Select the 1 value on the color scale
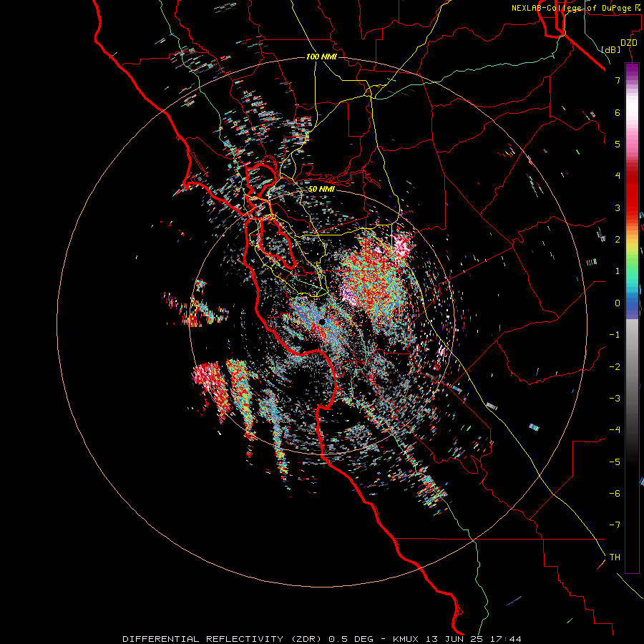Screen dimensions: 644x644 click(x=618, y=271)
